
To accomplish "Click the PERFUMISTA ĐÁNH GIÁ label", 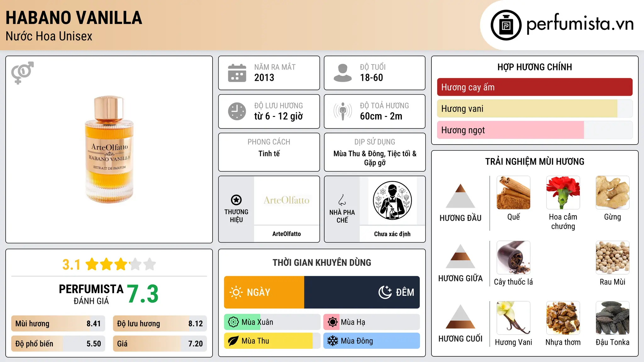I will 91,294.
